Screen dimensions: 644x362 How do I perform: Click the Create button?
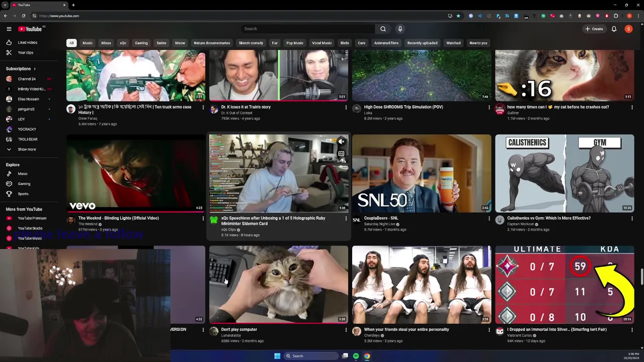coord(594,29)
